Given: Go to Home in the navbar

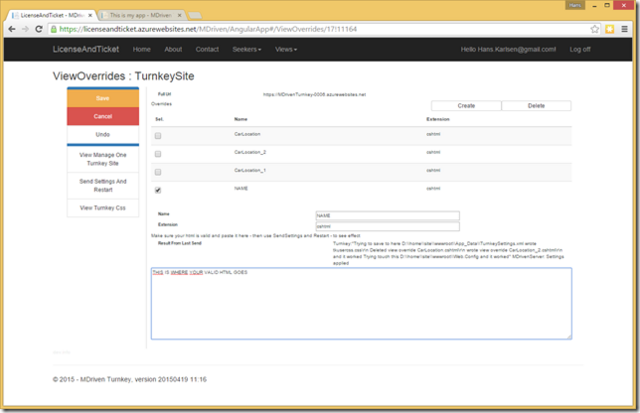Looking at the screenshot, I should (142, 49).
